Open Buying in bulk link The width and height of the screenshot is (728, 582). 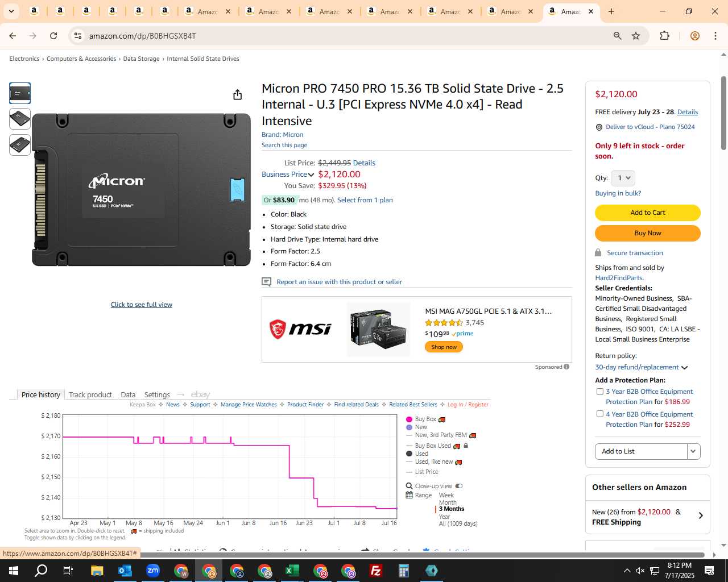coord(618,193)
